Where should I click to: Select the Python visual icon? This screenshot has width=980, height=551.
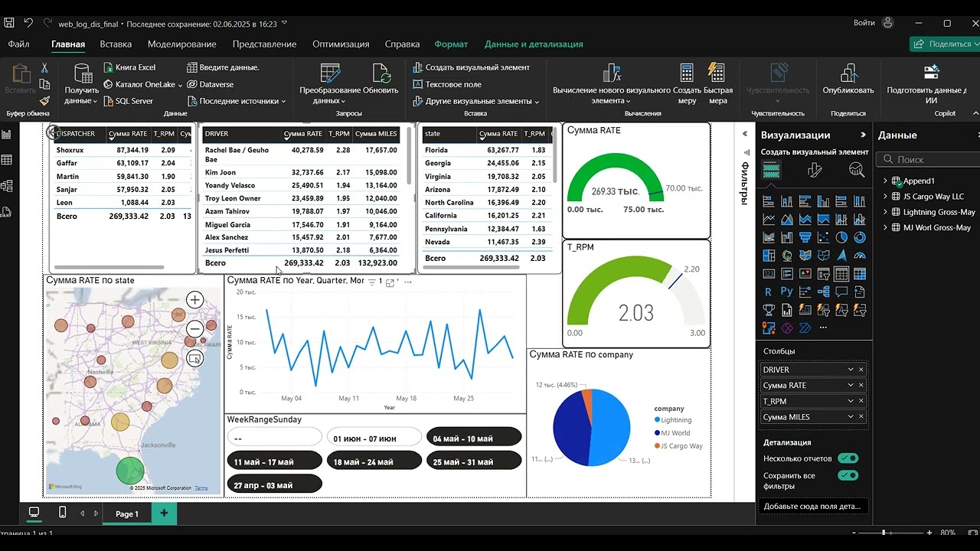point(787,292)
